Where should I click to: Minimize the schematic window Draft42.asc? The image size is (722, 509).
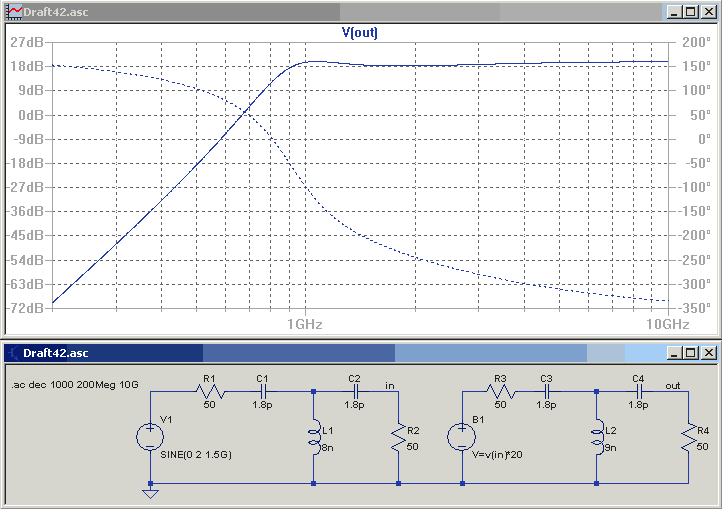(x=674, y=353)
